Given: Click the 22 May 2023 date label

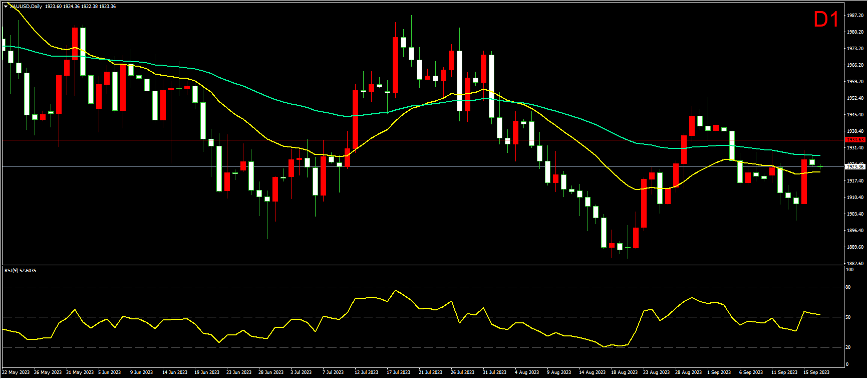Looking at the screenshot, I should (x=16, y=372).
